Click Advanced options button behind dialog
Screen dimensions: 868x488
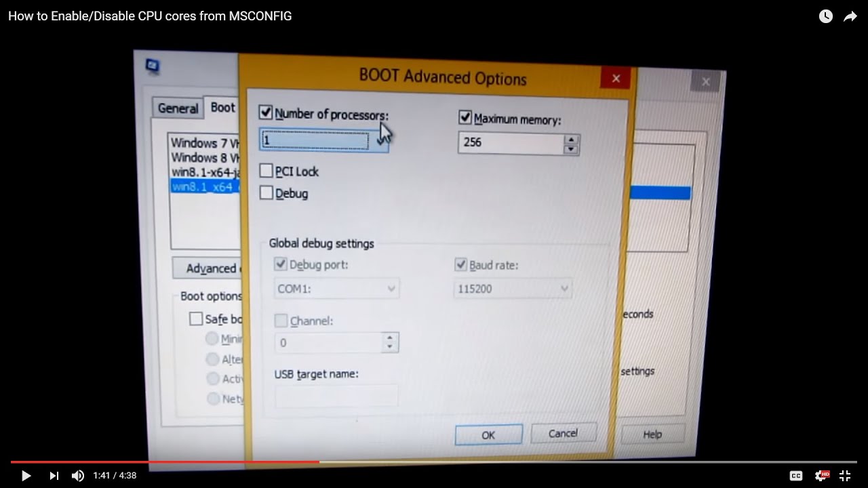207,268
